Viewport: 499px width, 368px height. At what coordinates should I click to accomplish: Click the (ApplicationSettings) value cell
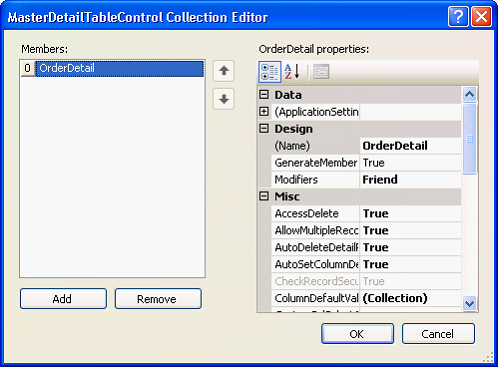click(x=410, y=112)
